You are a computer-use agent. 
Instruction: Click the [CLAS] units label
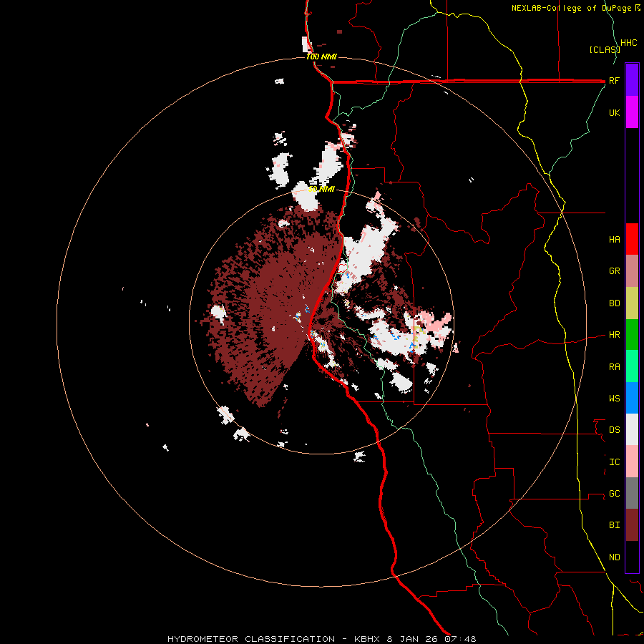click(x=604, y=49)
